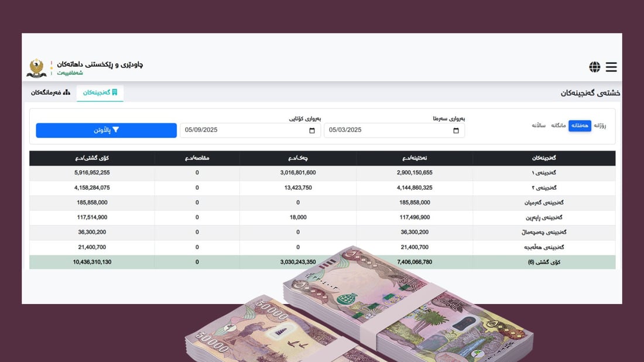Screen dimensions: 644x362
Task: Select the row name گەنجینەی ٢
Action: click(544, 188)
